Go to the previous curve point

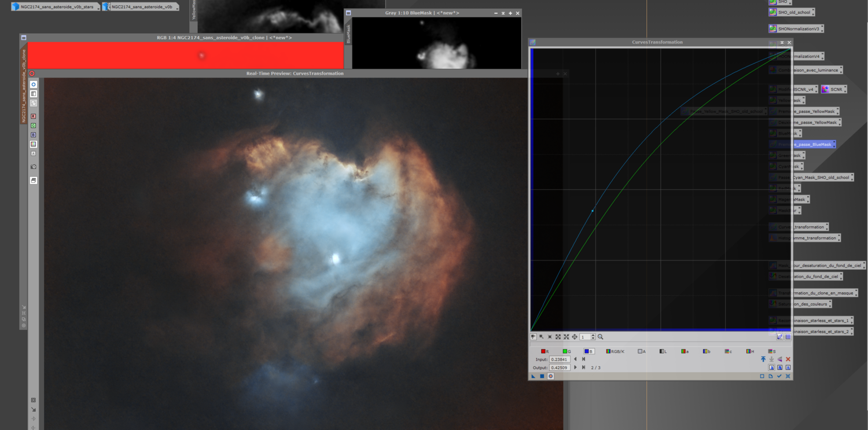pos(575,359)
